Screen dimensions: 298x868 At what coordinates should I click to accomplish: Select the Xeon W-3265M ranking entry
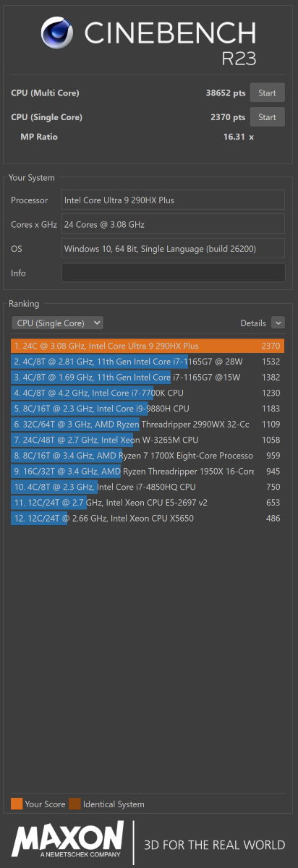click(x=148, y=440)
